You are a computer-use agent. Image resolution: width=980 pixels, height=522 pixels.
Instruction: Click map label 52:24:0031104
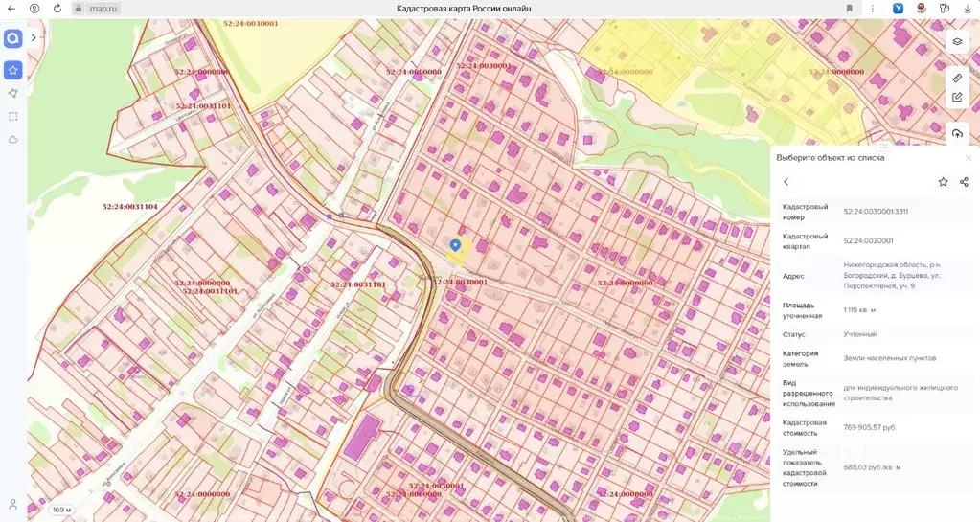[130, 206]
